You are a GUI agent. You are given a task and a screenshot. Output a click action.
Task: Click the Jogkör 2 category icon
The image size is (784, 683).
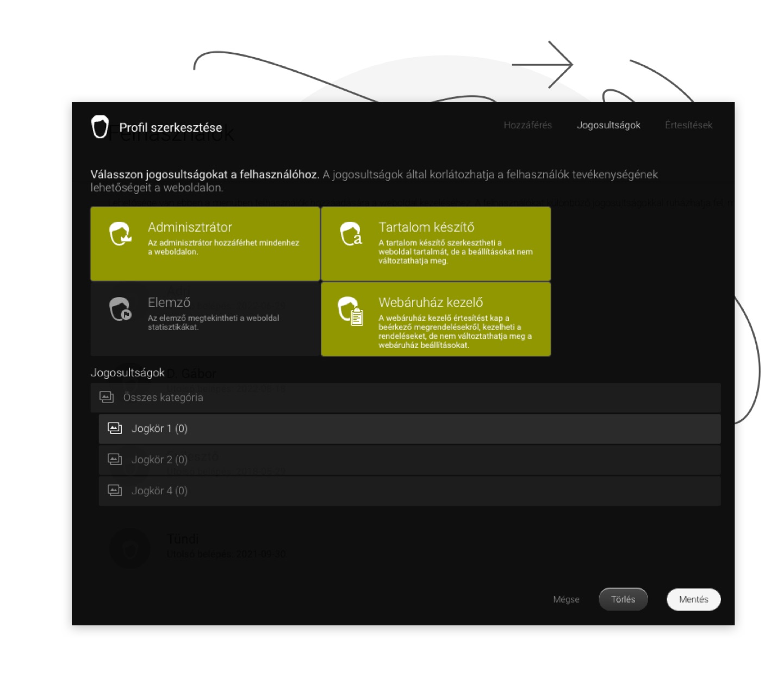pos(115,460)
